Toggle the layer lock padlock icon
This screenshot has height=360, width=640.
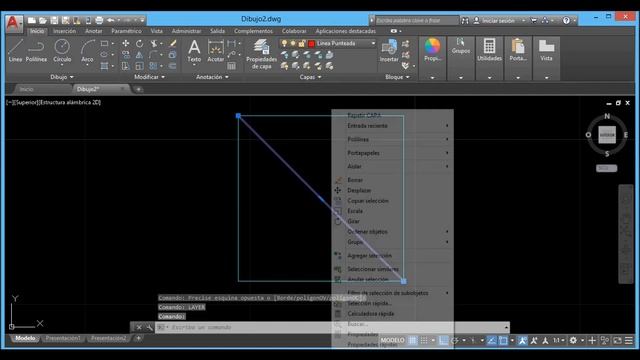point(302,43)
